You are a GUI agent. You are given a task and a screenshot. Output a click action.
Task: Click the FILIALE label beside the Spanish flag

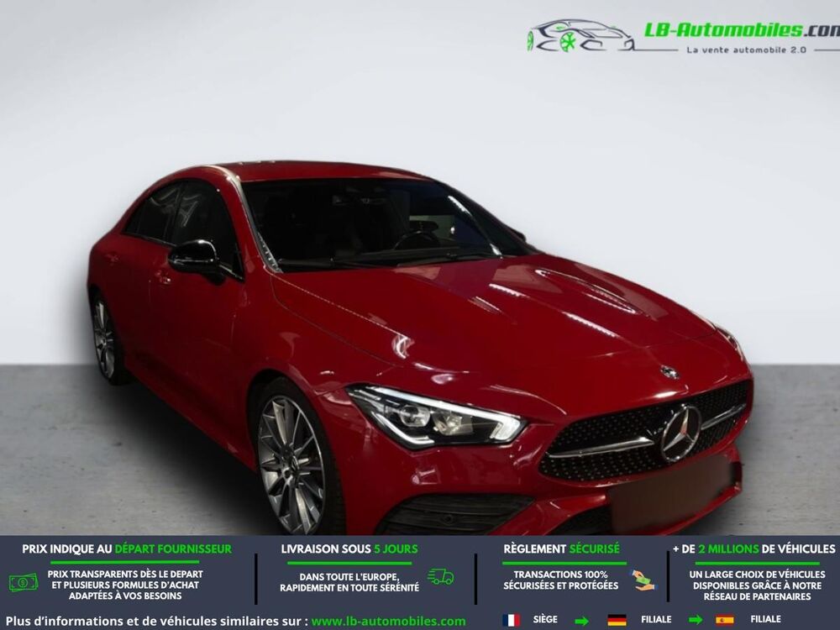(765, 619)
